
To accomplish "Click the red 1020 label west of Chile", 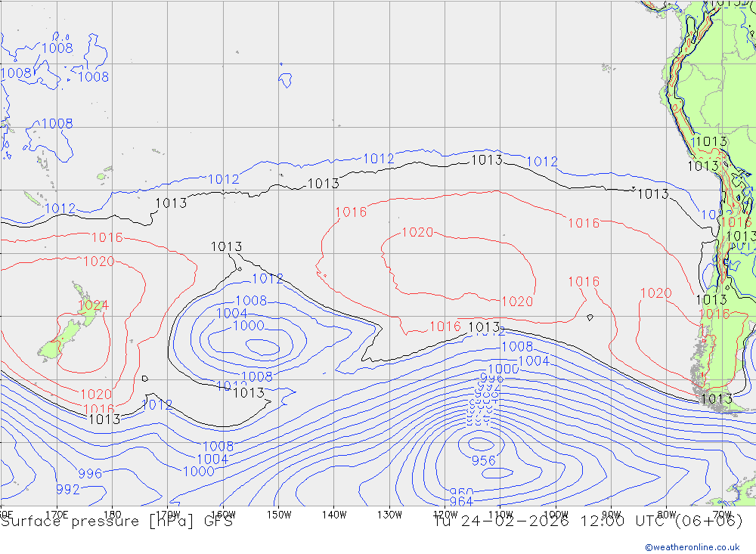I will point(655,293).
